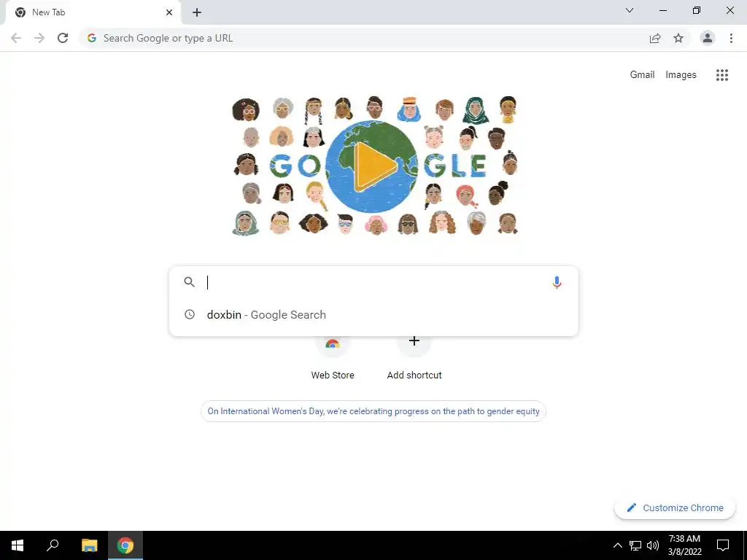Open the Windows Start menu
The height and width of the screenshot is (560, 747).
click(x=18, y=545)
